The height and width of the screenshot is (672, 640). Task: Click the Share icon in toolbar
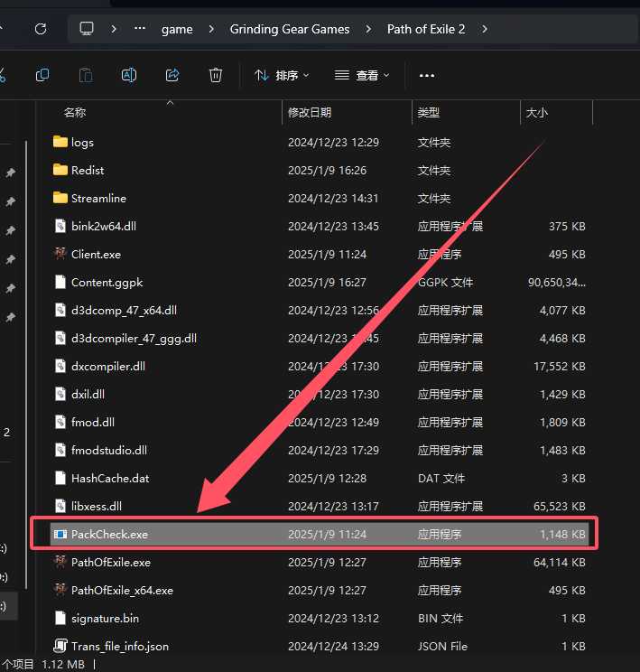pos(172,76)
